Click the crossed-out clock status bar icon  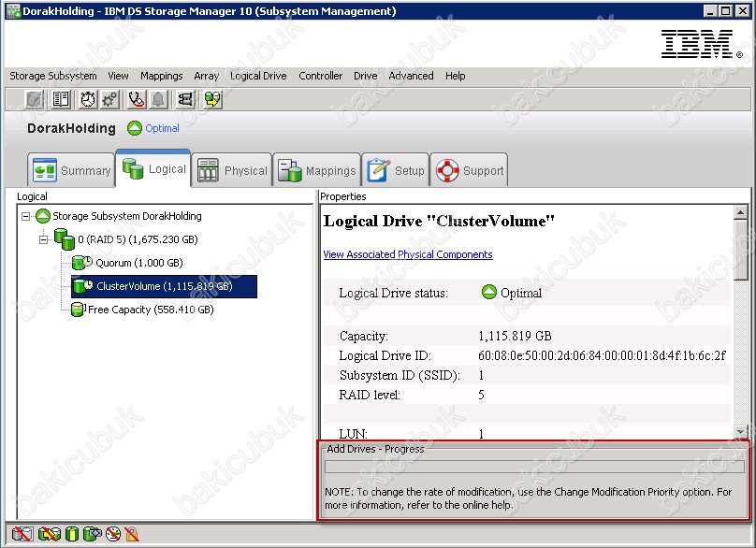tap(113, 534)
